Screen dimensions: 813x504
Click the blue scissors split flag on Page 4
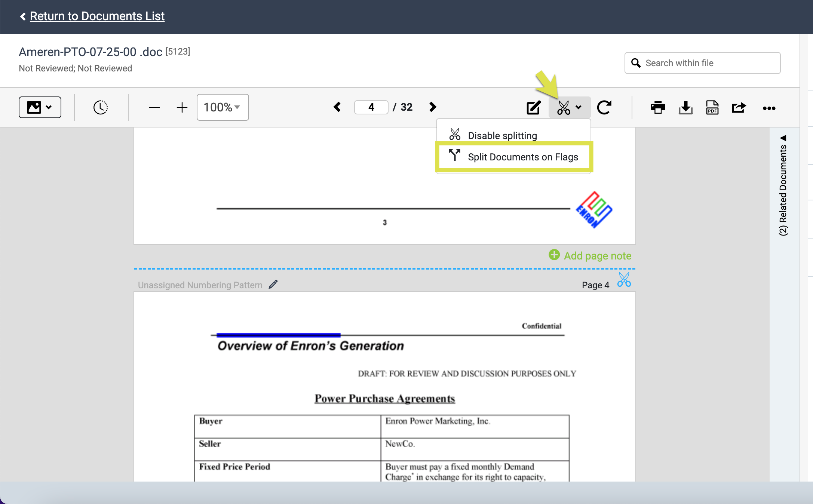point(624,280)
